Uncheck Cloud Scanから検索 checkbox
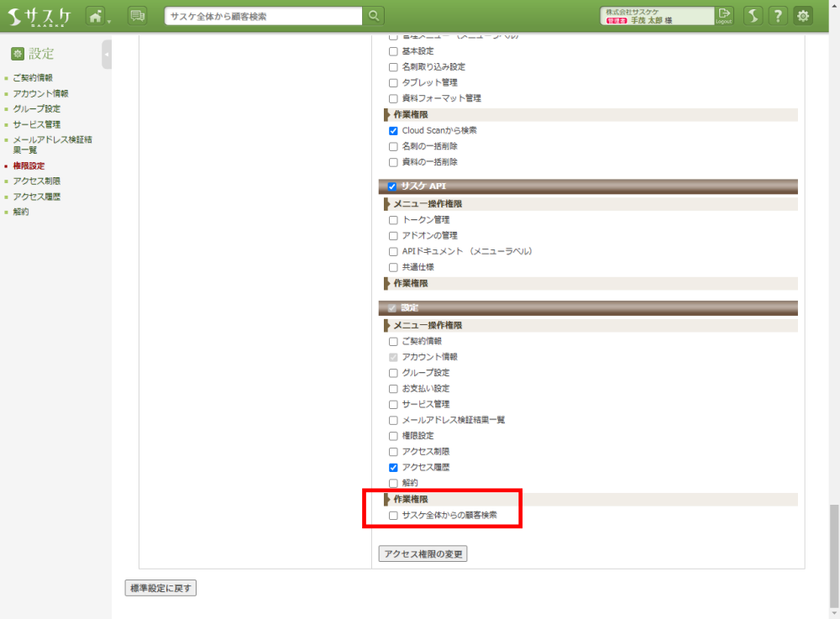 click(393, 131)
